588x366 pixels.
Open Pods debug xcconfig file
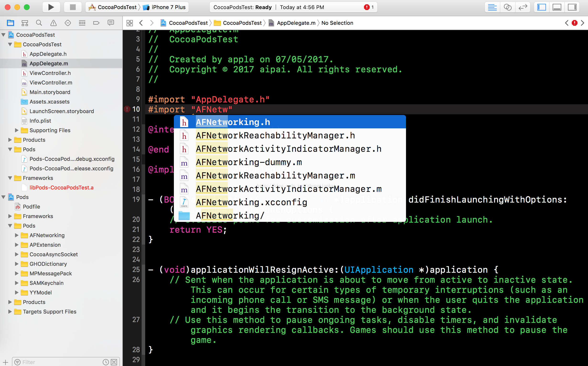pyautogui.click(x=61, y=159)
